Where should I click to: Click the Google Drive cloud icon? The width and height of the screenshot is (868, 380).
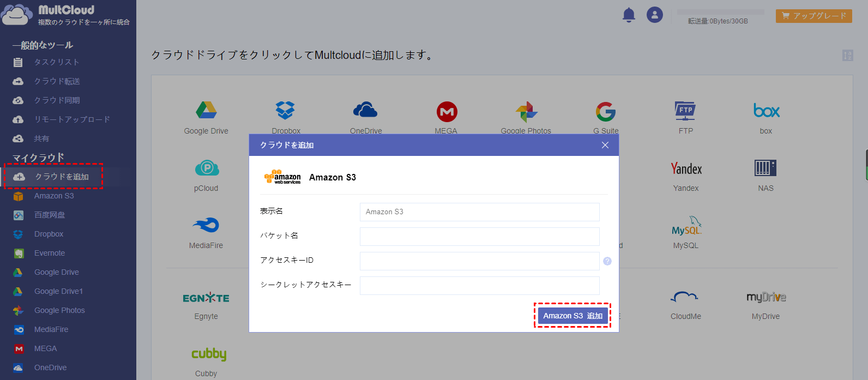click(x=206, y=111)
